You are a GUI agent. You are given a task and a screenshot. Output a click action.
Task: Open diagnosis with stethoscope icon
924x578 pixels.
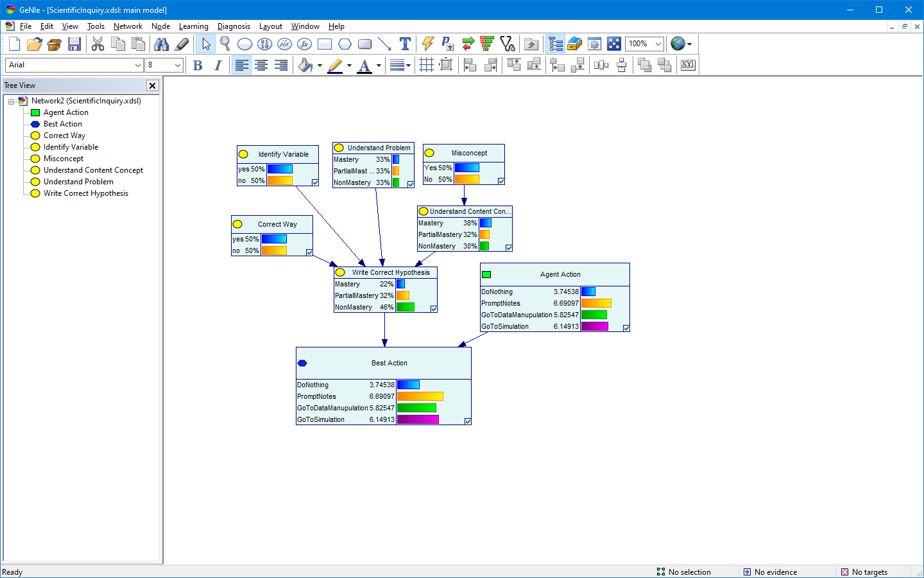[508, 44]
